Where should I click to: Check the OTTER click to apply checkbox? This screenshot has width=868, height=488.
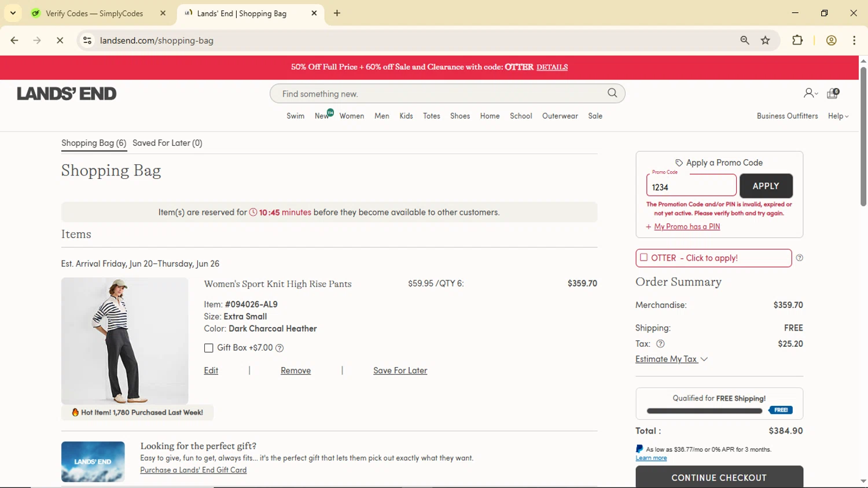(643, 258)
